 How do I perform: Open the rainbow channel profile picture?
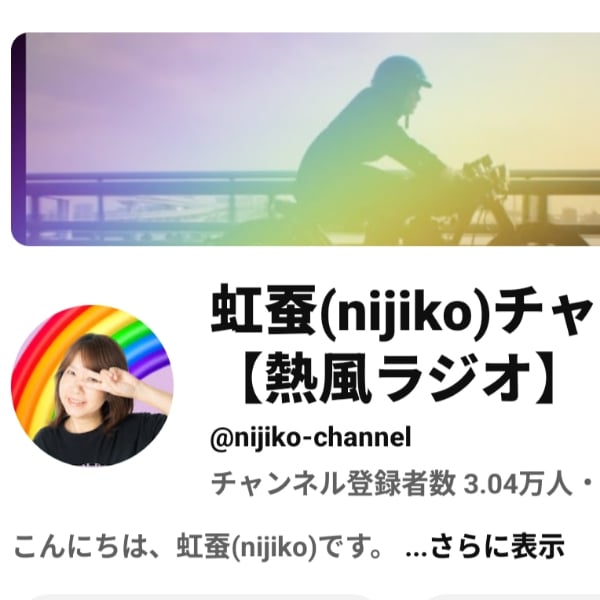click(x=92, y=385)
